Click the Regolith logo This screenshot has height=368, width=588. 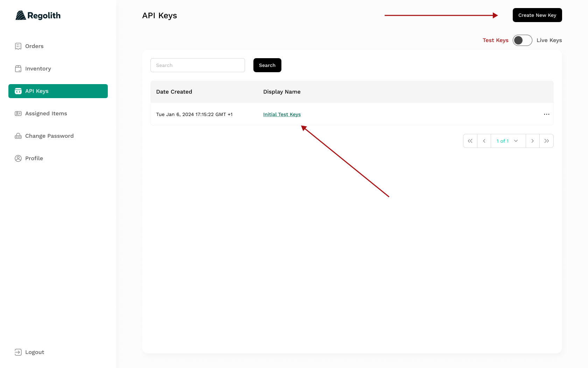coord(38,15)
